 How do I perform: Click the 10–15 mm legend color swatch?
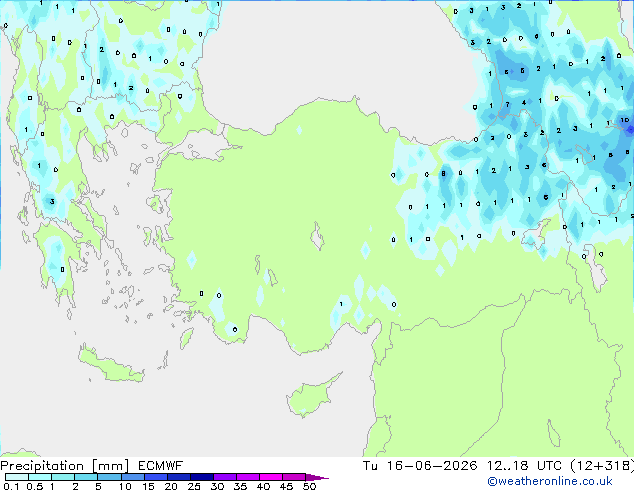(x=133, y=477)
